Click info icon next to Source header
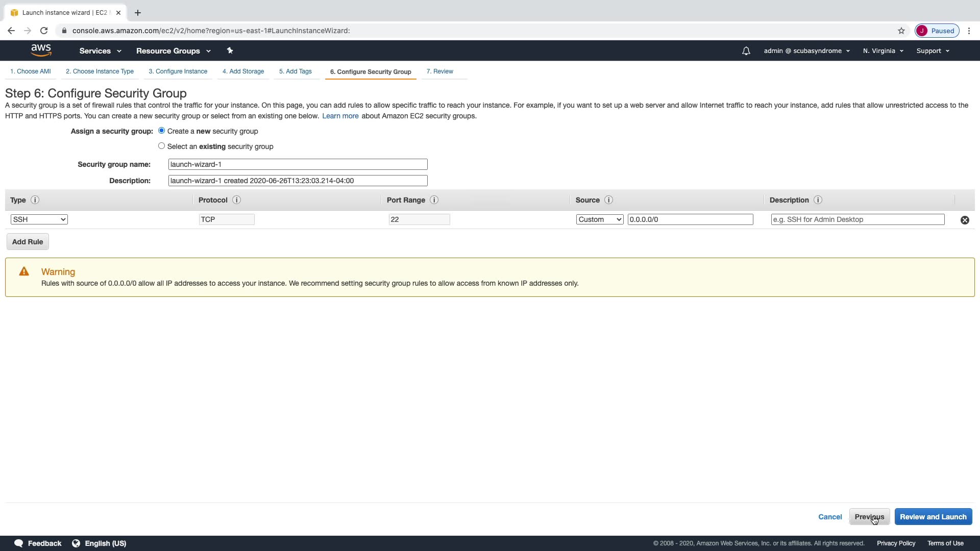Image resolution: width=980 pixels, height=551 pixels. click(608, 200)
